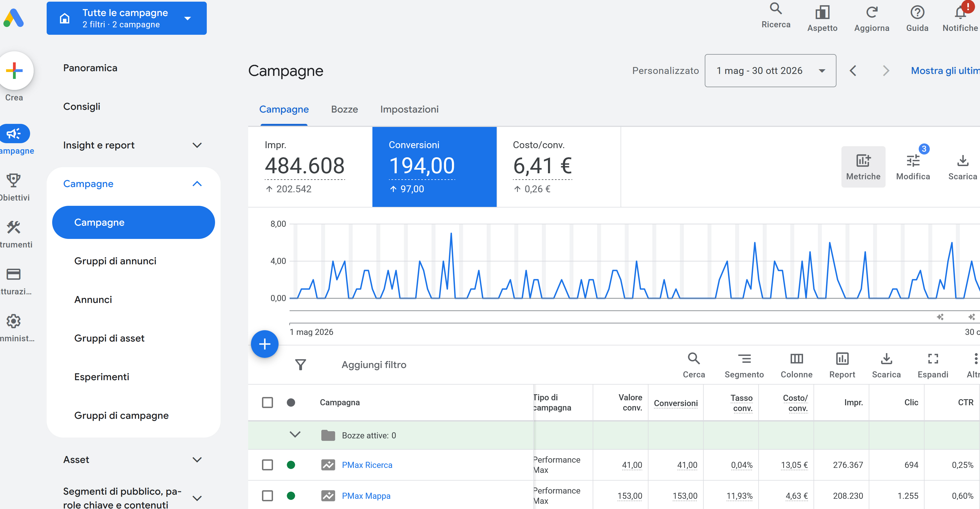Open the Strumenti tools icon in sidebar
Image resolution: width=980 pixels, height=509 pixels.
[13, 227]
